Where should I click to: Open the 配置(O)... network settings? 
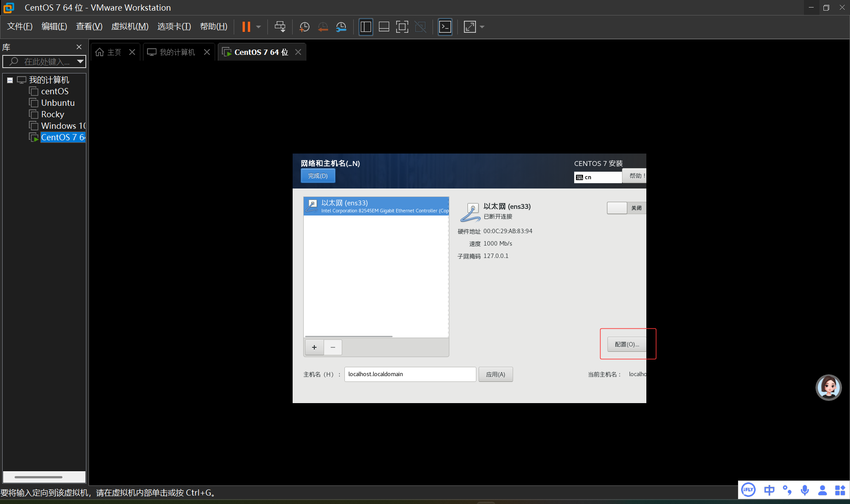(627, 344)
